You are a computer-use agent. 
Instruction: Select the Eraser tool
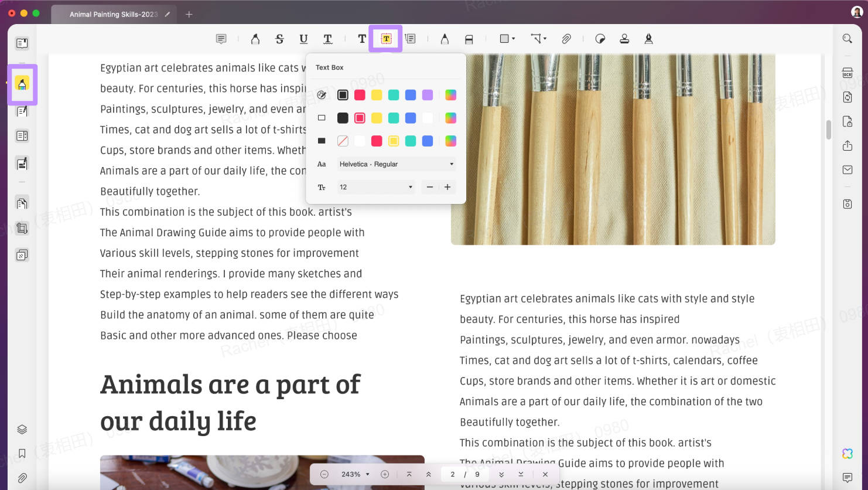coord(469,39)
